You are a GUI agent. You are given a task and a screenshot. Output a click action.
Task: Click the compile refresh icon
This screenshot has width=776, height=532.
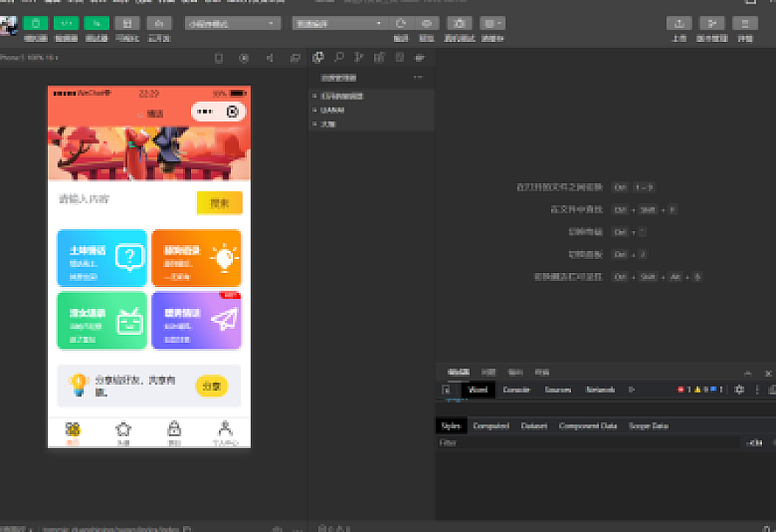[400, 24]
